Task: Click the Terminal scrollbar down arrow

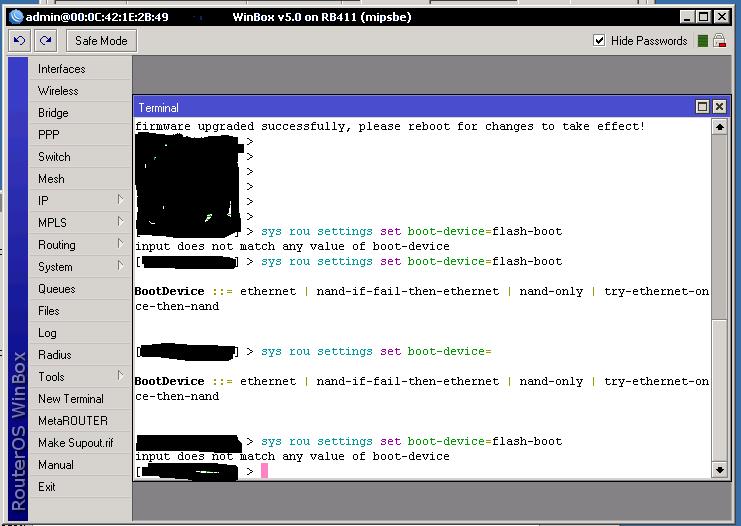Action: coord(719,470)
